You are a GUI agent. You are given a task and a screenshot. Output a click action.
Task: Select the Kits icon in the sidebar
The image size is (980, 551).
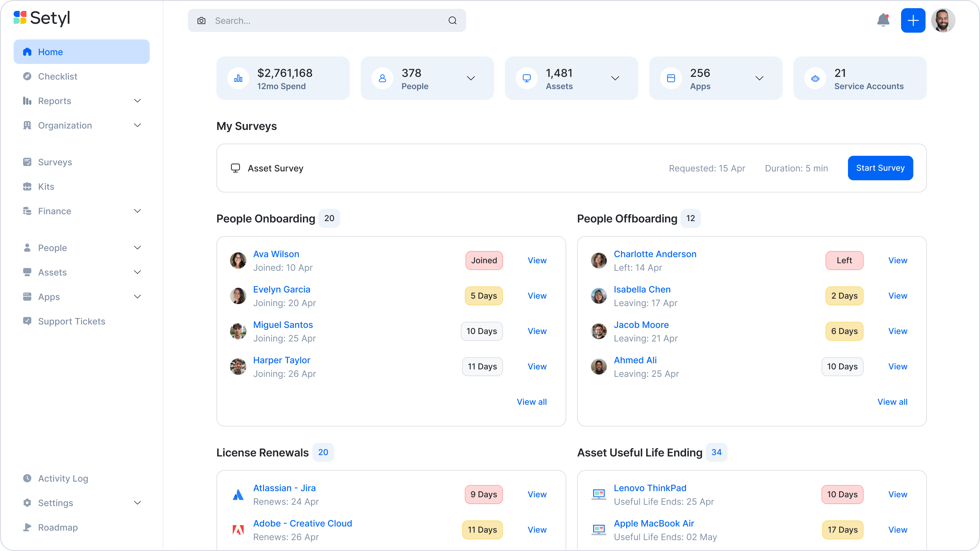27,186
